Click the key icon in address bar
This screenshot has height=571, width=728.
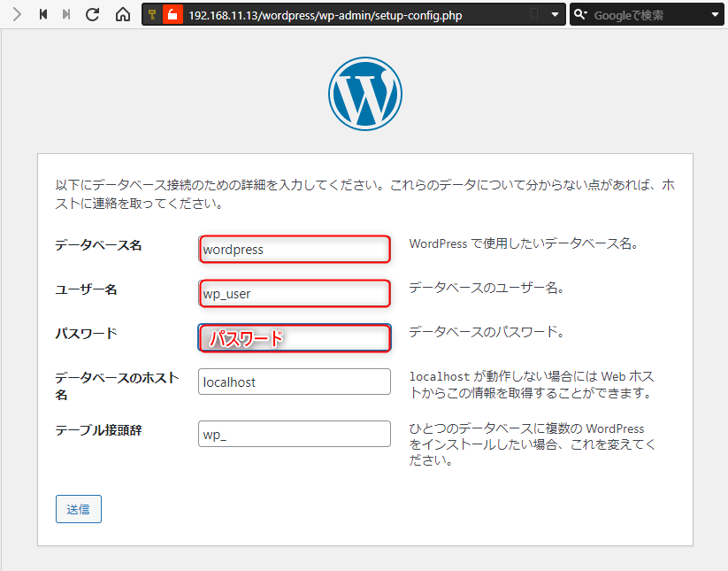pyautogui.click(x=152, y=15)
